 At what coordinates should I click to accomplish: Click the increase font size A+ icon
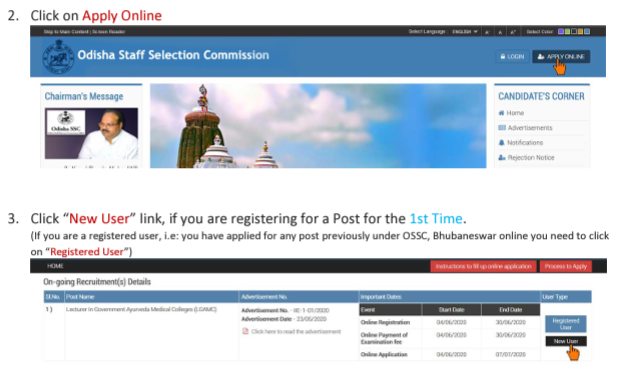click(x=513, y=32)
